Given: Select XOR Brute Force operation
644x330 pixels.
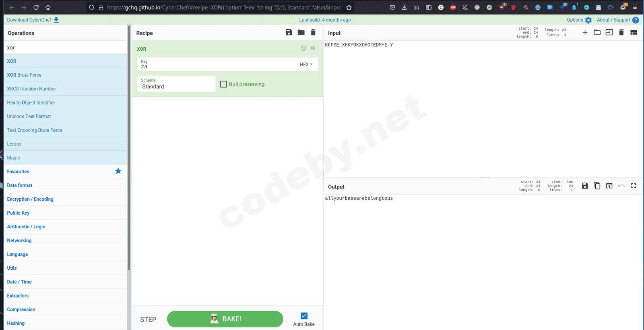Looking at the screenshot, I should pyautogui.click(x=65, y=75).
